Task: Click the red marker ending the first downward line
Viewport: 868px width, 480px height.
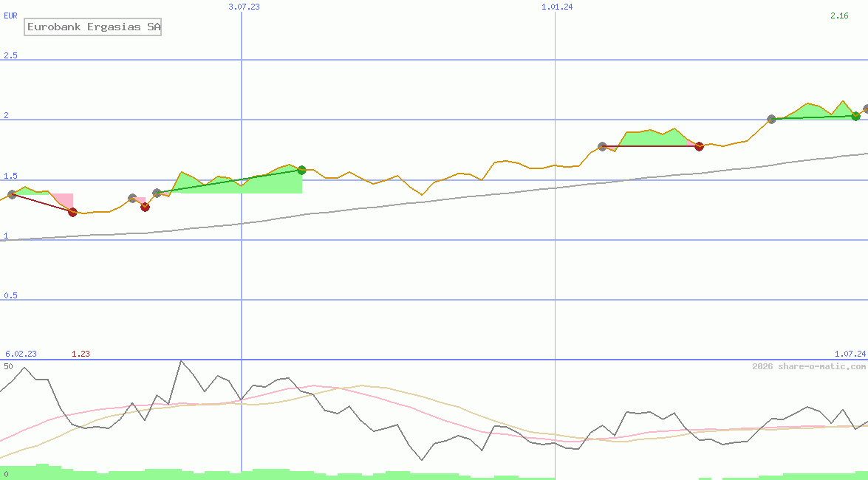Action: 72,213
